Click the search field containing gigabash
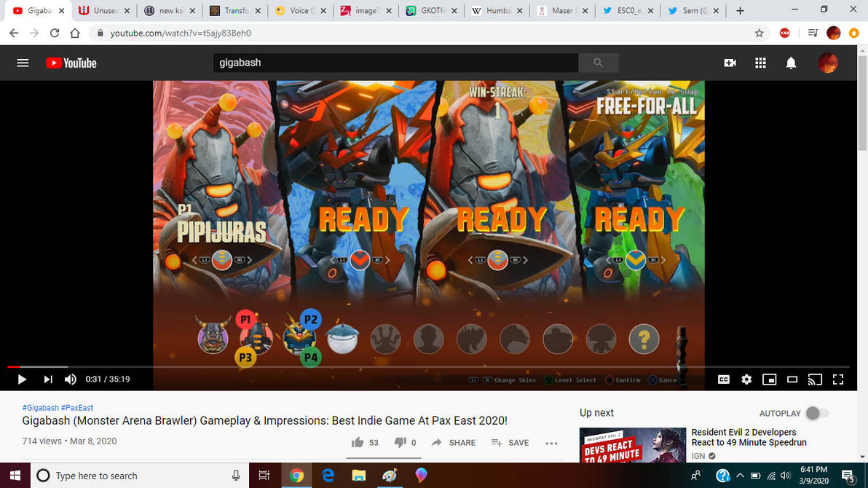868x488 pixels. (396, 63)
